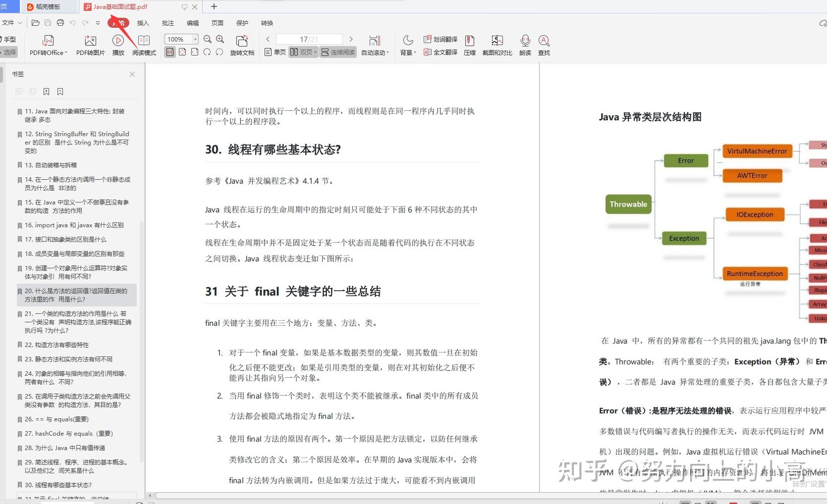Start slideshow with 播放 button
The height and width of the screenshot is (504, 827).
(x=118, y=45)
